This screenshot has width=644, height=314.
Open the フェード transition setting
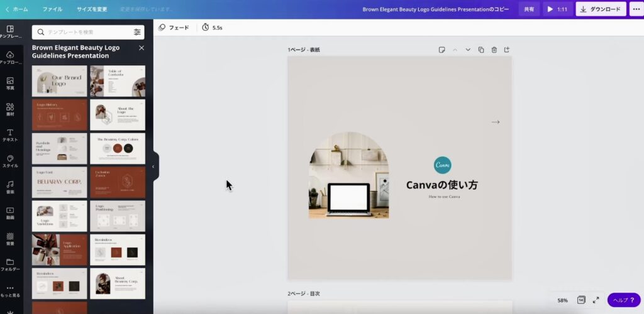coord(174,28)
